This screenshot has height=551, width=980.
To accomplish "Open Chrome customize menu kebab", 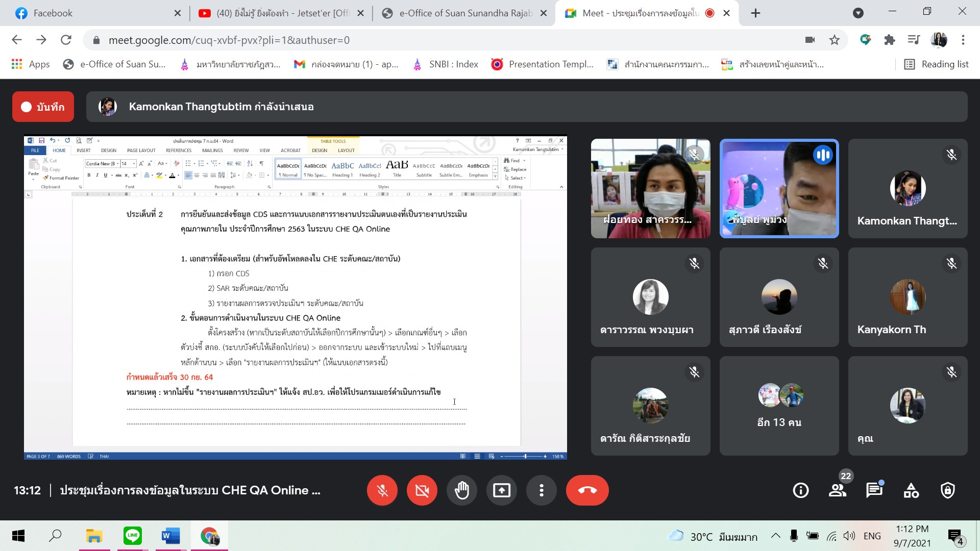I will click(x=963, y=40).
